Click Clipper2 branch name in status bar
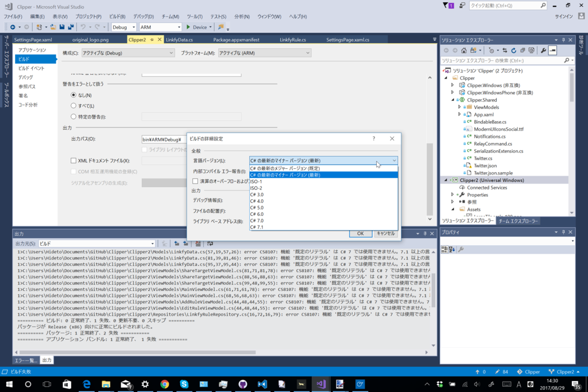 point(565,372)
